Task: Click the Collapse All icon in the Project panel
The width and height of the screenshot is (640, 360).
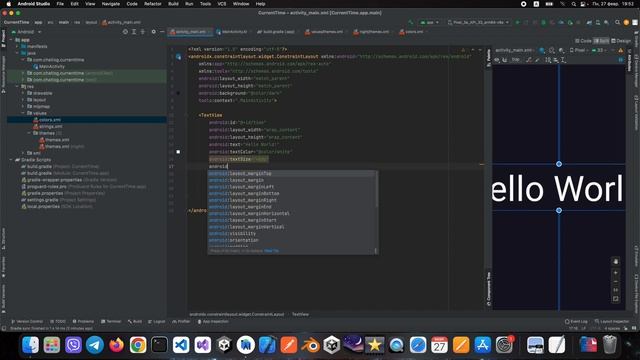Action: point(142,31)
